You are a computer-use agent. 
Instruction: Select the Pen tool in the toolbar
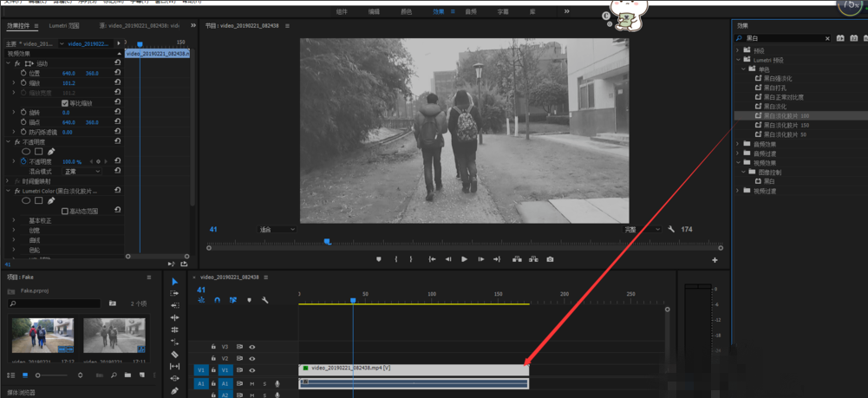[x=174, y=391]
